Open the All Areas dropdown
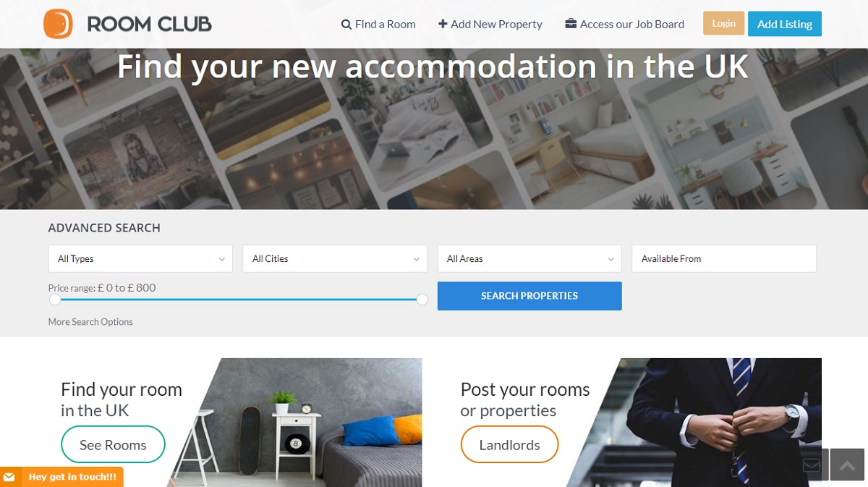This screenshot has height=487, width=868. (529, 258)
